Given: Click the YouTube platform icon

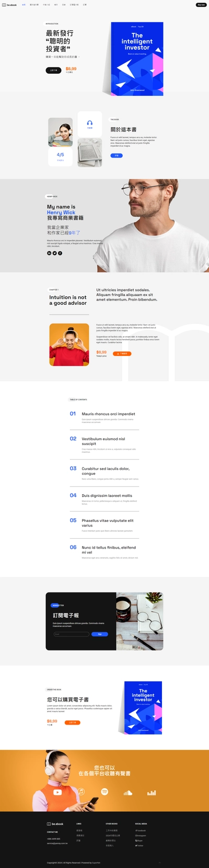Looking at the screenshot, I should (57, 792).
